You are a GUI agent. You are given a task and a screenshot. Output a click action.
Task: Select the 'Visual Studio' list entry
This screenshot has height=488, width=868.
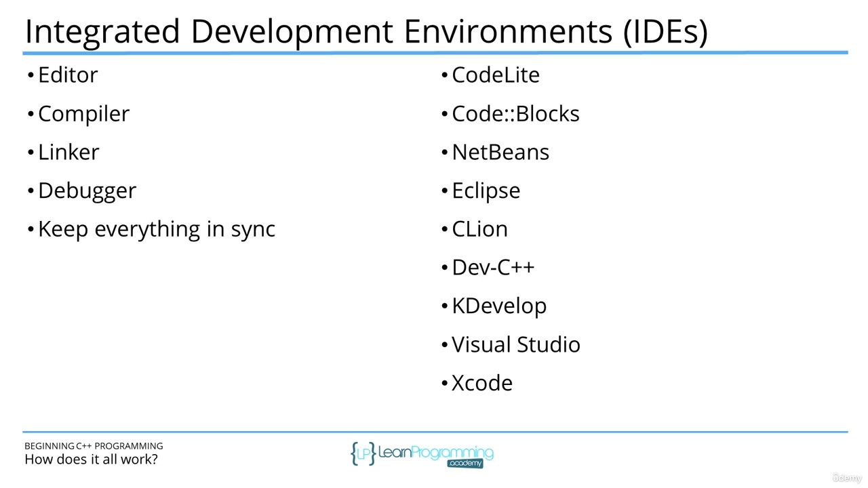point(516,344)
